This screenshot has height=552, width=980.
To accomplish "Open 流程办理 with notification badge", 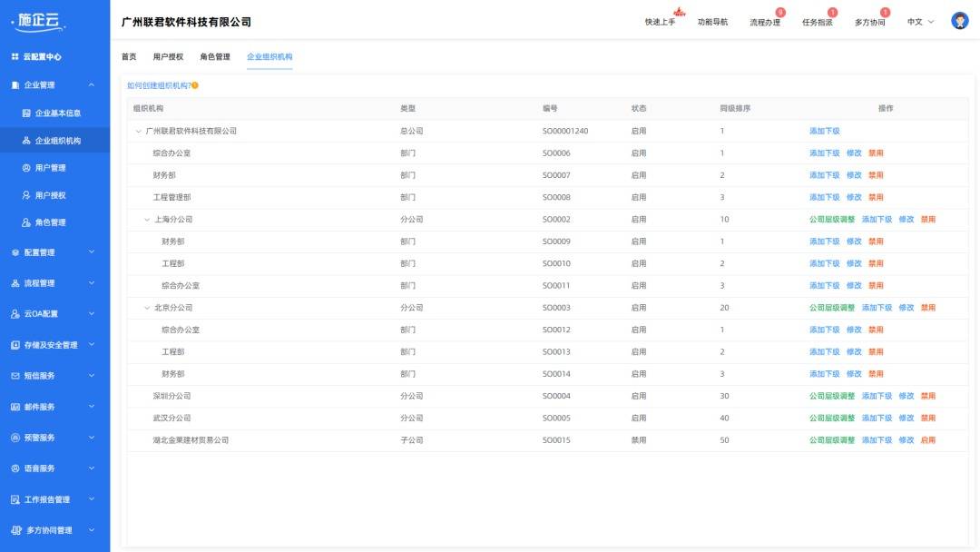I will tap(765, 22).
